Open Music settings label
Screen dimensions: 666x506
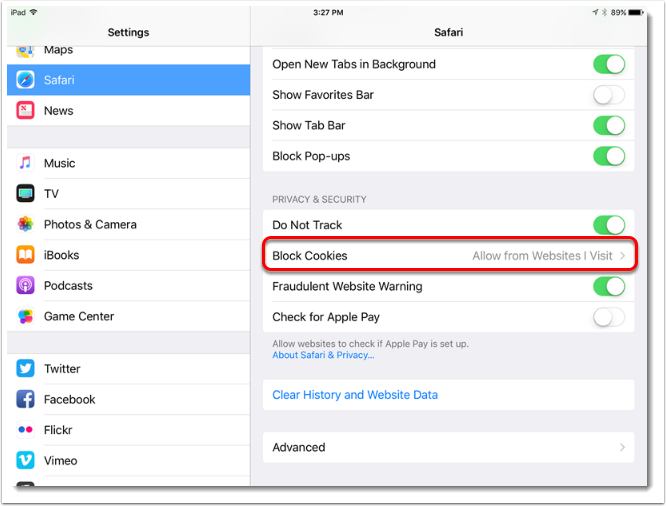click(x=59, y=163)
